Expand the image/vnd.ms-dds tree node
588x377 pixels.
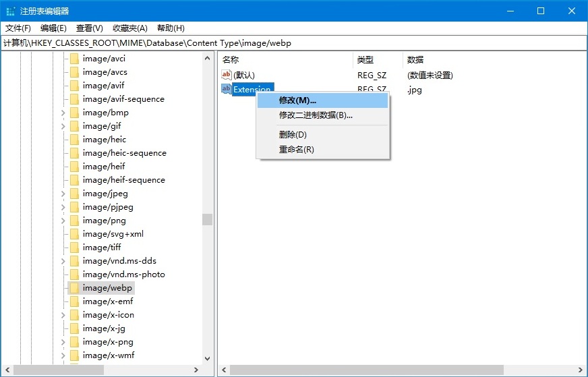click(63, 262)
